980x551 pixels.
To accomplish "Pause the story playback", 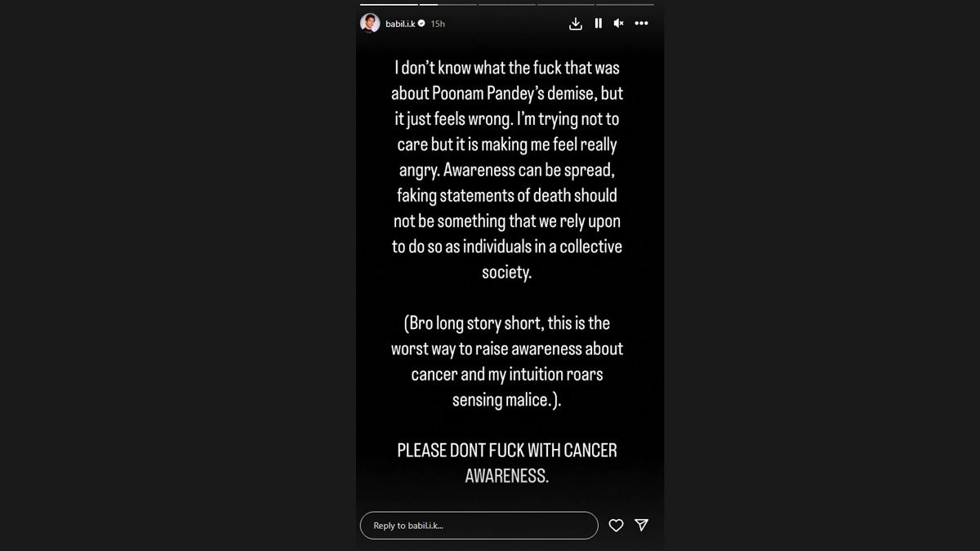I will tap(599, 24).
